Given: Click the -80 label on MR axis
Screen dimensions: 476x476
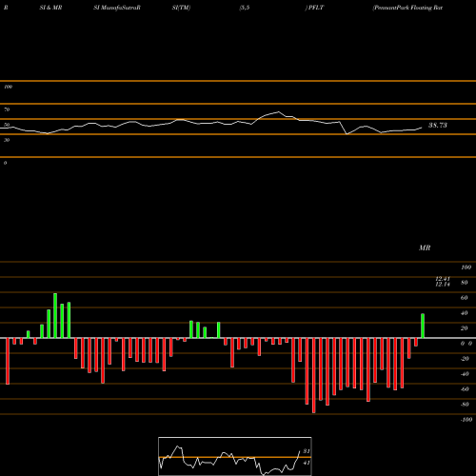Looking at the screenshot, I should pos(465,405).
